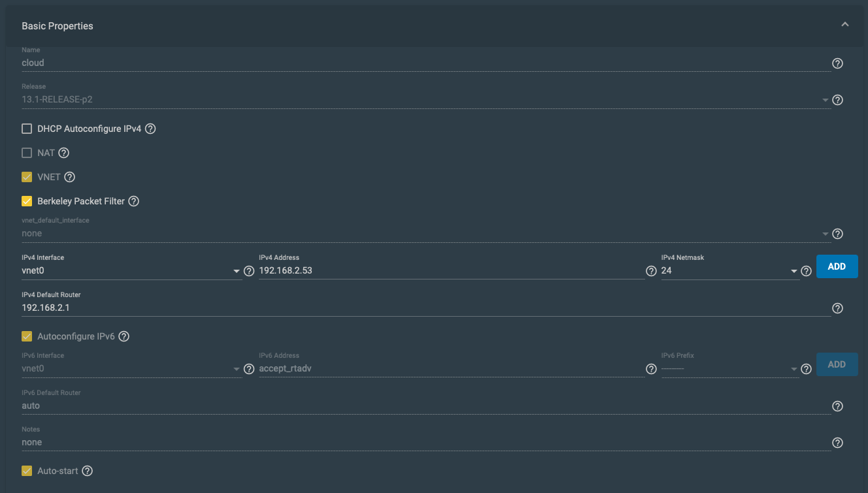The height and width of the screenshot is (493, 868).
Task: Click ADD button for IPv6 address
Action: (837, 364)
